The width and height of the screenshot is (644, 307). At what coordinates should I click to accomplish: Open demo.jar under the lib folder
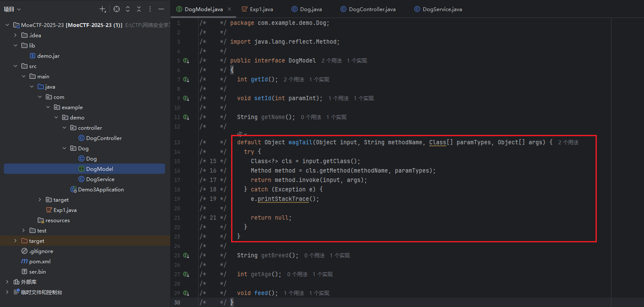(x=48, y=56)
